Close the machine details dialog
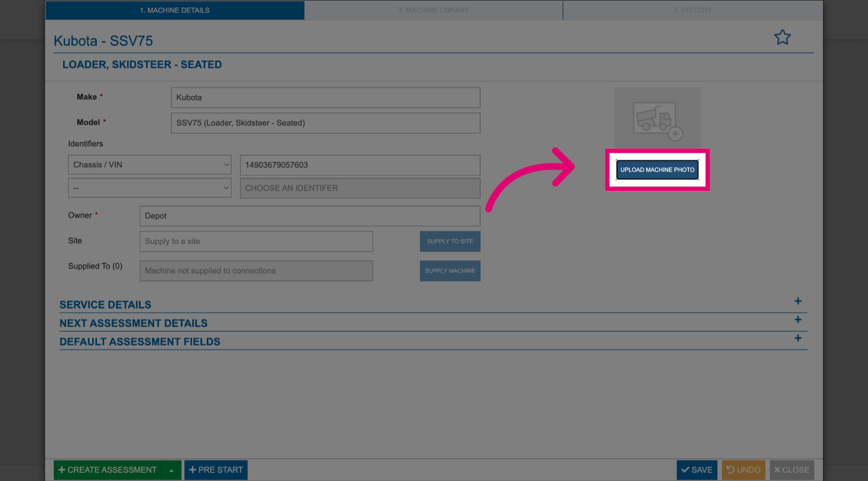 (x=792, y=470)
